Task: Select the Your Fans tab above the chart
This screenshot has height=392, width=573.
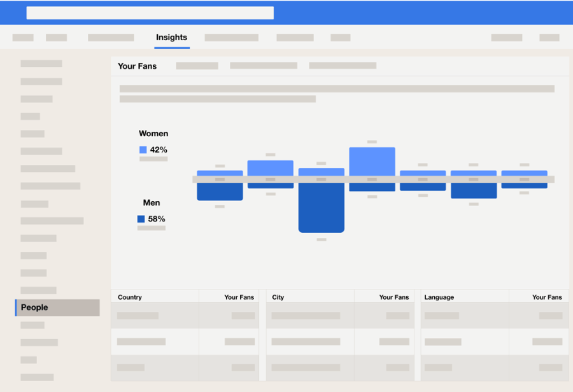Action: pyautogui.click(x=137, y=66)
